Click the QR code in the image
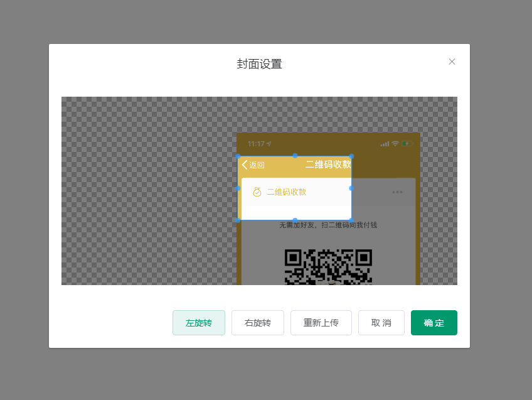This screenshot has height=400, width=532. 328,267
